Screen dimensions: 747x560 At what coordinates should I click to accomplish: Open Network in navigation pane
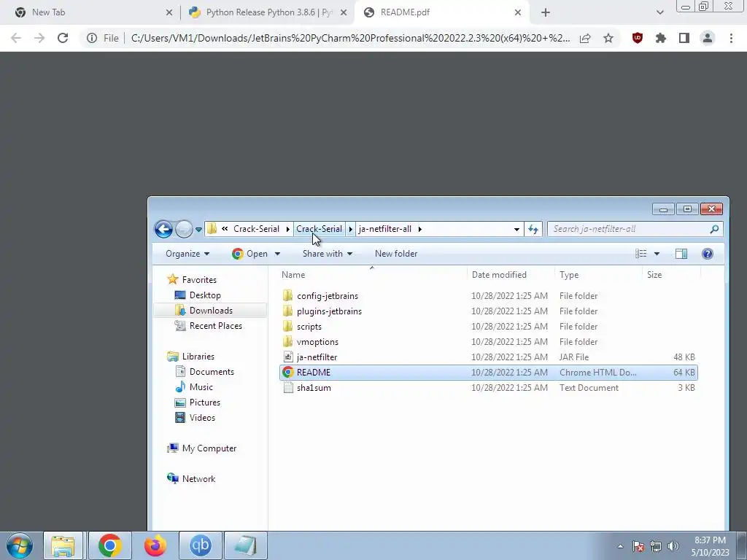198,478
